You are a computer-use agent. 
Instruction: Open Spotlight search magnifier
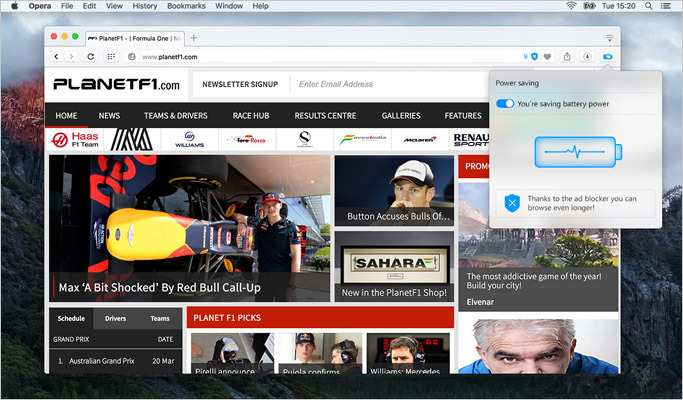coord(649,6)
